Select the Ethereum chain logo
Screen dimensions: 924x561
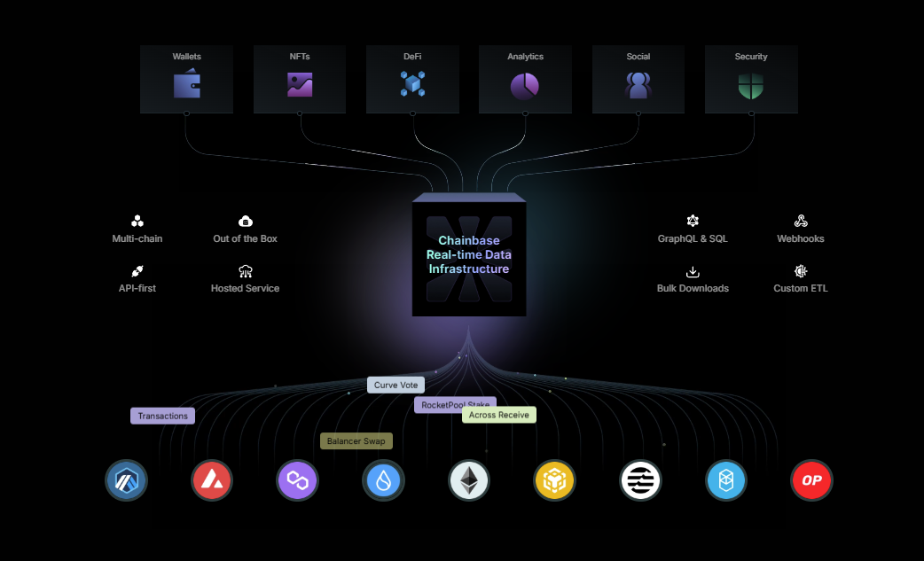point(469,480)
